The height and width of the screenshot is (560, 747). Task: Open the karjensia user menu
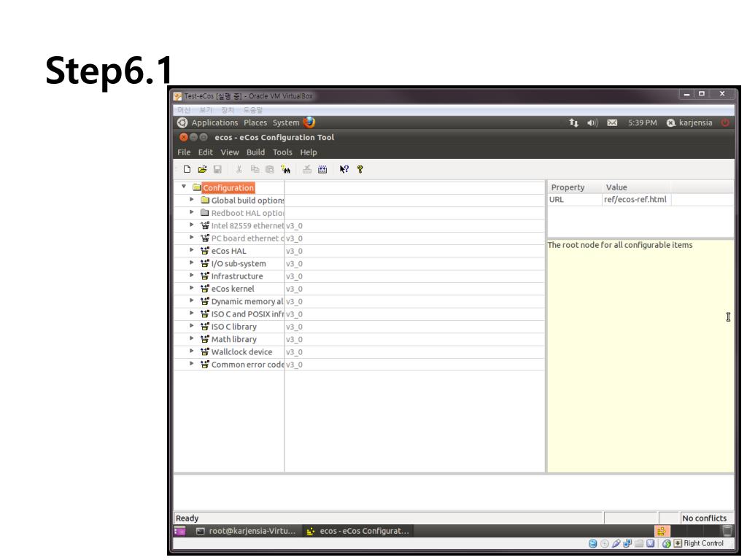tap(689, 122)
